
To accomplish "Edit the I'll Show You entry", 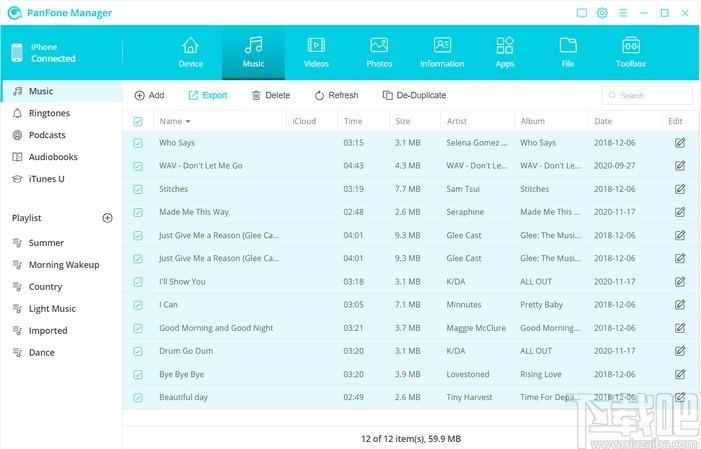I will [x=680, y=281].
